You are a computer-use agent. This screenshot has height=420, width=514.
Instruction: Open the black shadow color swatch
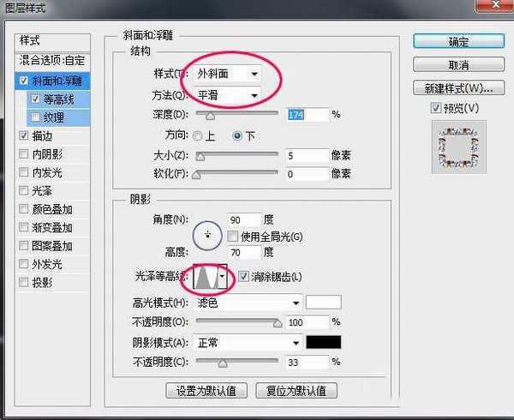tap(324, 342)
